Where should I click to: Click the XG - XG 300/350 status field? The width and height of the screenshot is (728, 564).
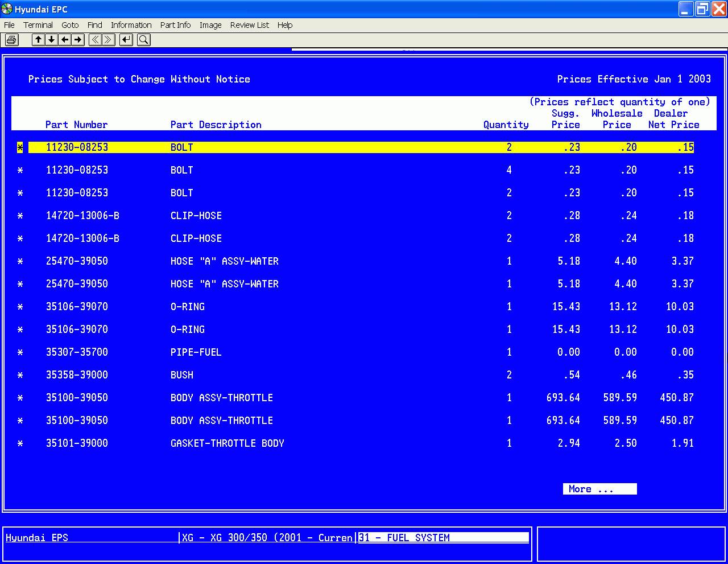[x=267, y=537]
